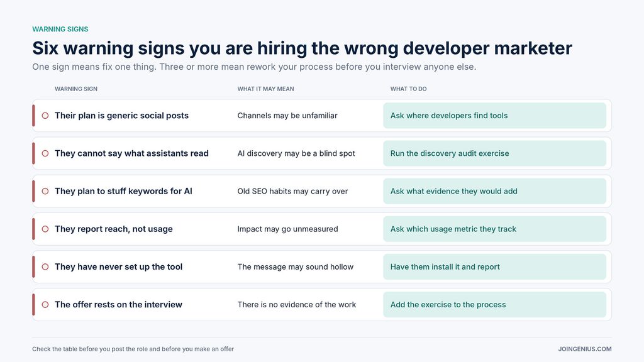644x362 pixels.
Task: Click 'Impact may go unmeasured' cell
Action: point(287,229)
